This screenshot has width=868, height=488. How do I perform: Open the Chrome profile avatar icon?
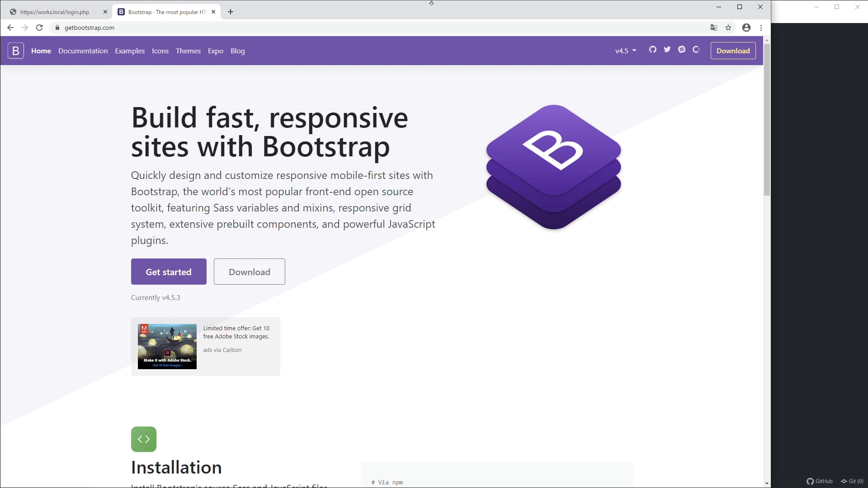pos(746,28)
